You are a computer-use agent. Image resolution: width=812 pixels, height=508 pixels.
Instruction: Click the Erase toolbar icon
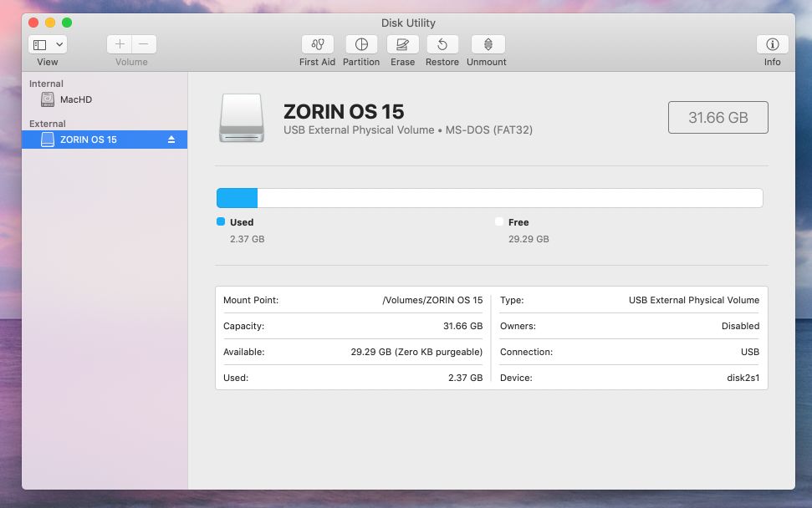[402, 45]
